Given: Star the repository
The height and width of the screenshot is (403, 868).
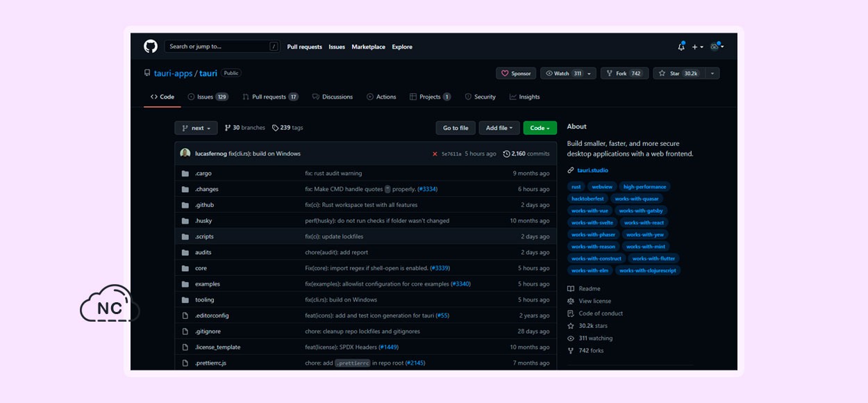Looking at the screenshot, I should pos(678,73).
